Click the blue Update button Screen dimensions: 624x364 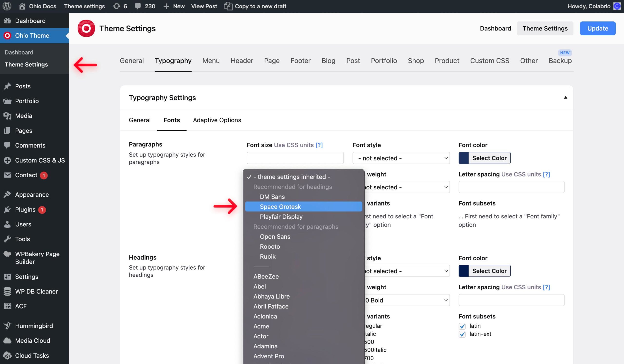[597, 28]
